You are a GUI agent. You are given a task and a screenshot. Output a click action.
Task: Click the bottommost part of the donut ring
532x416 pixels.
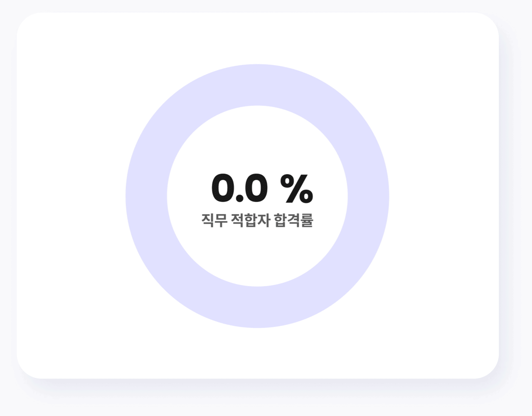[x=257, y=307]
